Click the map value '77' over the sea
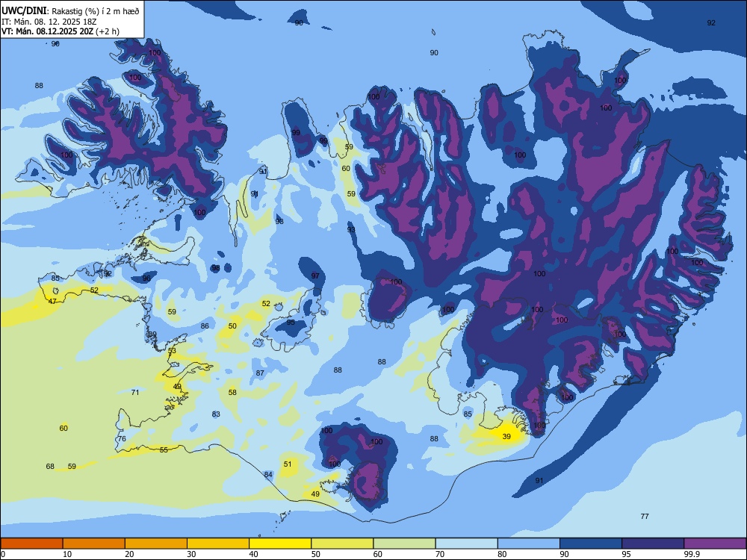 tap(645, 516)
